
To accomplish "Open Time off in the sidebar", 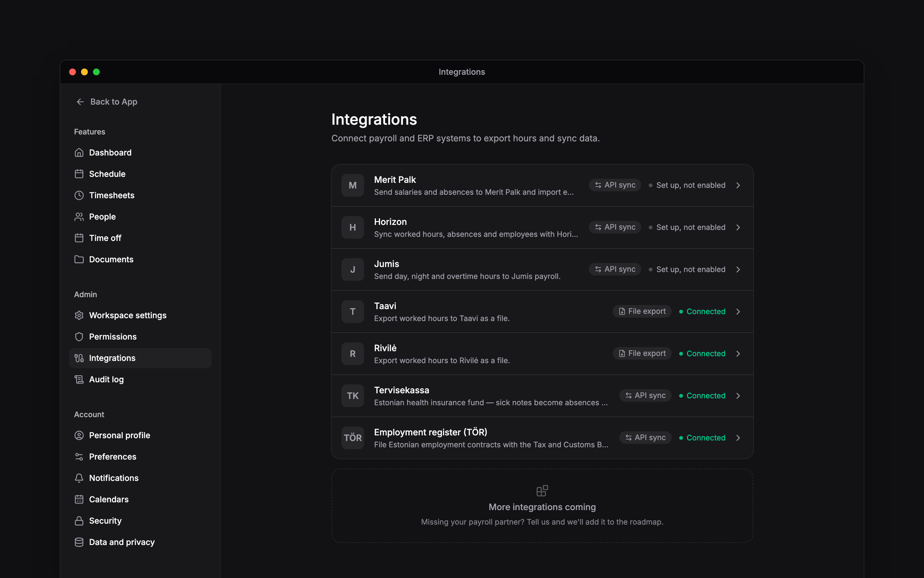I will coord(140,238).
